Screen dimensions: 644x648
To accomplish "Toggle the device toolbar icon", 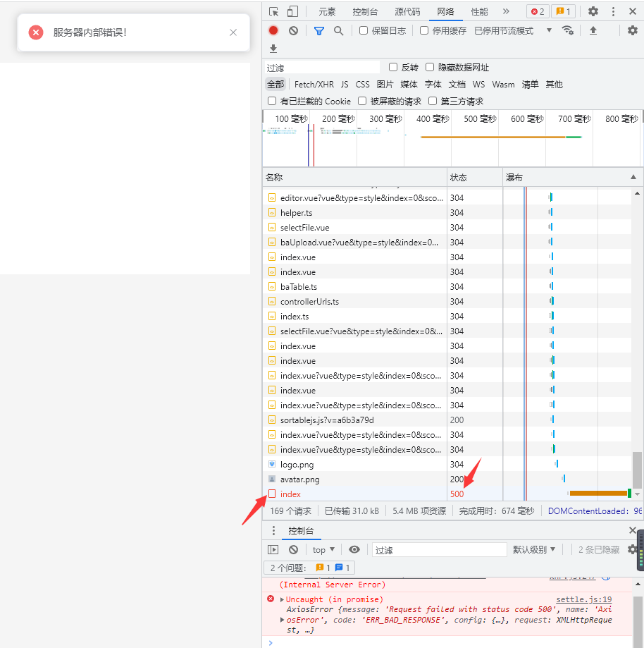I will [x=292, y=11].
